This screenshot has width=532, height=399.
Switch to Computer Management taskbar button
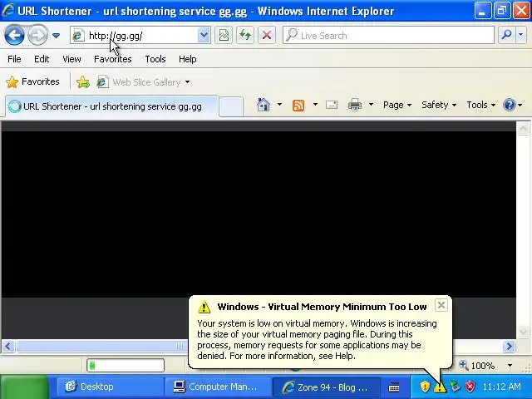click(x=218, y=387)
